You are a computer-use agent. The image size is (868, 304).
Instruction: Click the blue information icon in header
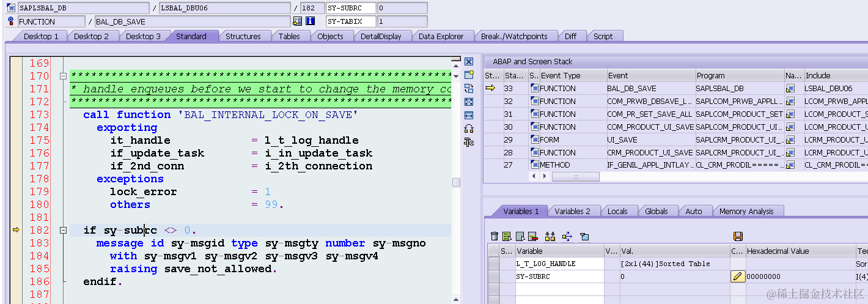pyautogui.click(x=311, y=21)
